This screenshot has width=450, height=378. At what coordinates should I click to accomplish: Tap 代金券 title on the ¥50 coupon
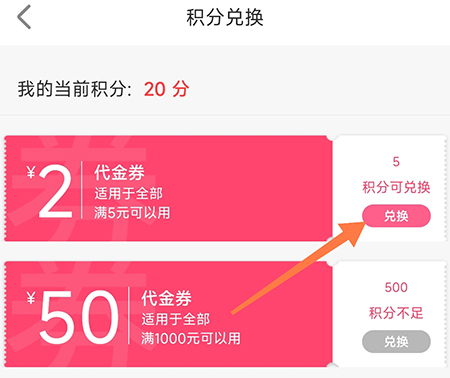[166, 298]
